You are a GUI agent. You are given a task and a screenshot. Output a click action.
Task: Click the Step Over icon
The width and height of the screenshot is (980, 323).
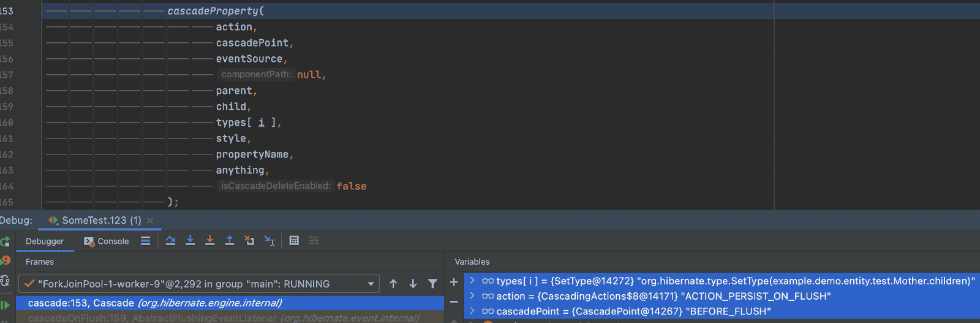(170, 241)
